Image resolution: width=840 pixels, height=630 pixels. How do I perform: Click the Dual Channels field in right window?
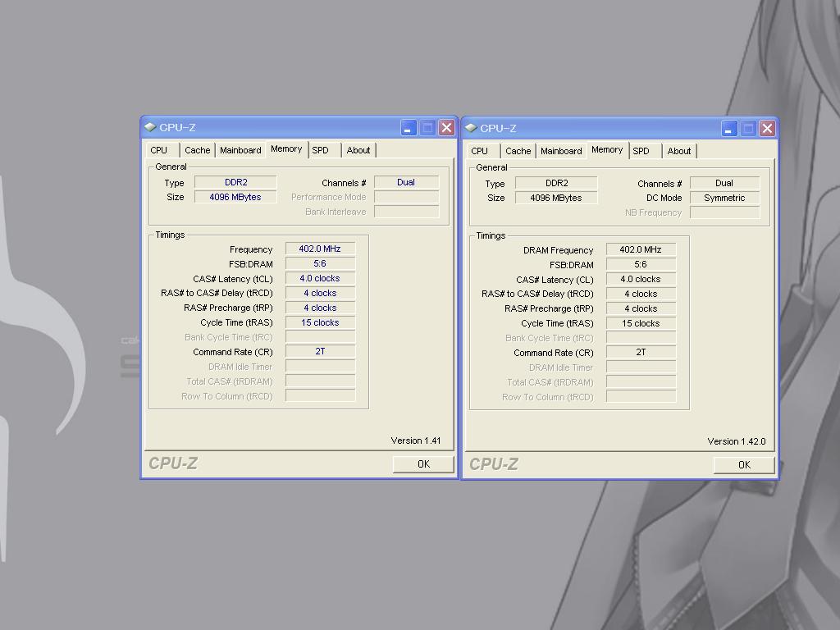coord(725,184)
